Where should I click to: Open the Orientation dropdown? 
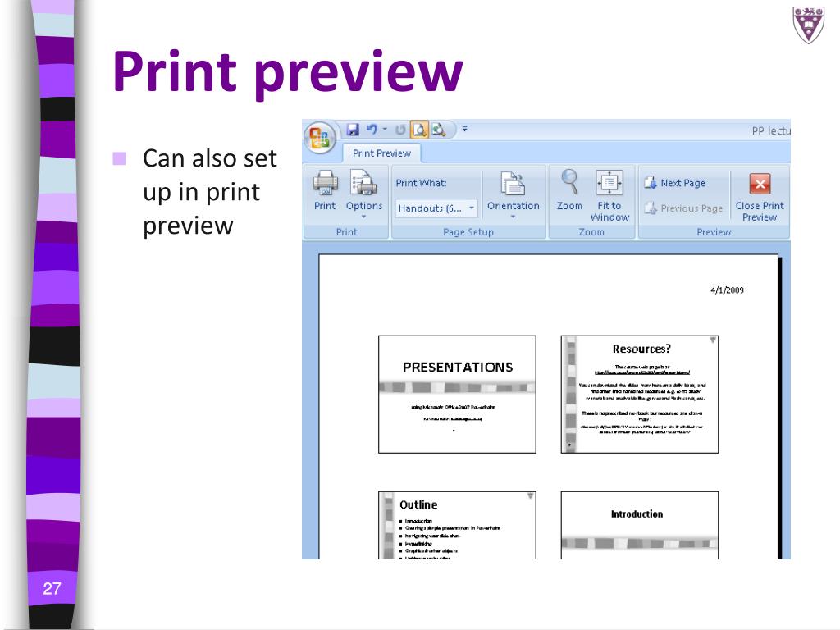pyautogui.click(x=513, y=194)
